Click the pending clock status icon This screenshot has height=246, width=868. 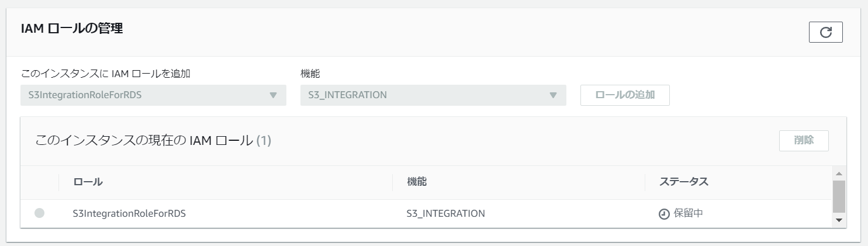(664, 214)
